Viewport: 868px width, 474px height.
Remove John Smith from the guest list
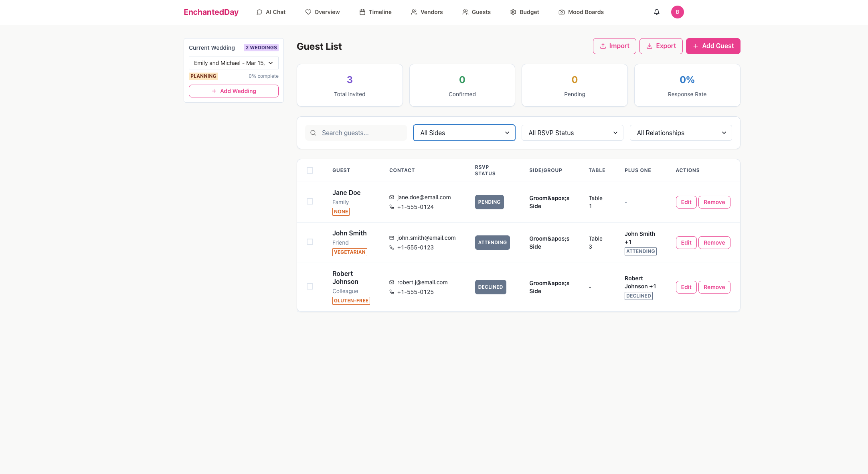click(714, 243)
